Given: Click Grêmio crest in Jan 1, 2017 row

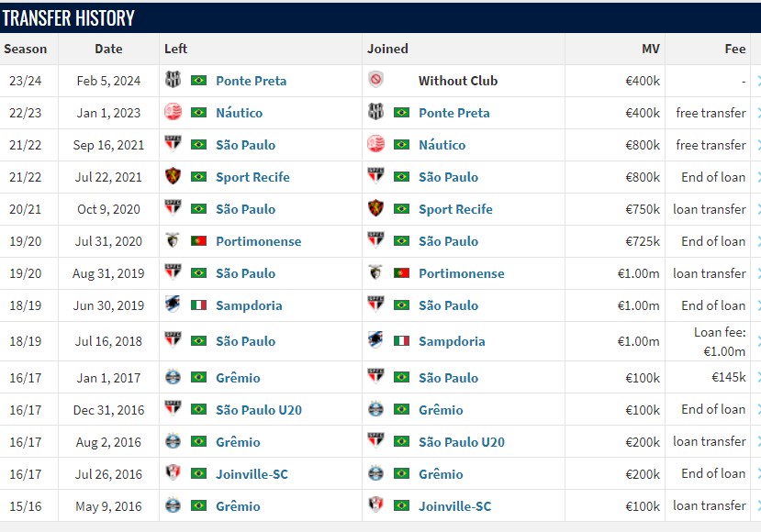Looking at the screenshot, I should point(173,377).
